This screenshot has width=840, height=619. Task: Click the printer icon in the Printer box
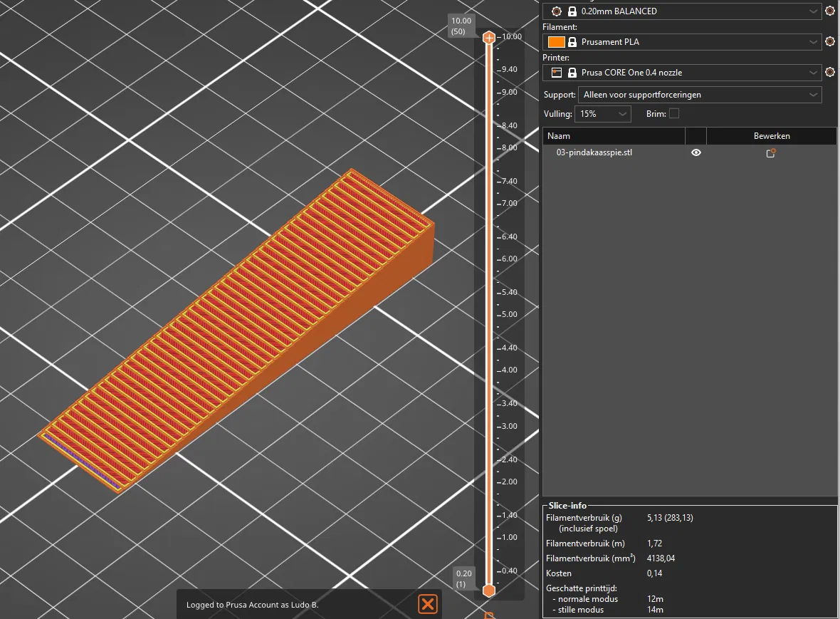coord(557,73)
